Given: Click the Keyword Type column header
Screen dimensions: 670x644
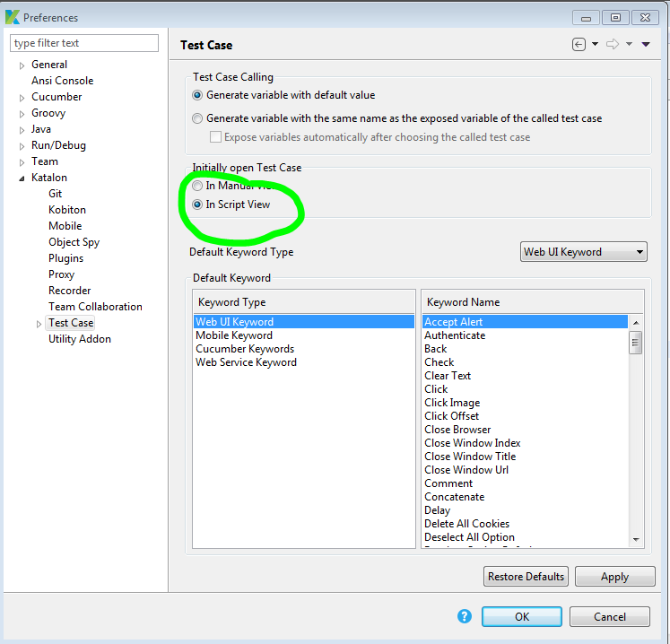Looking at the screenshot, I should click(304, 301).
